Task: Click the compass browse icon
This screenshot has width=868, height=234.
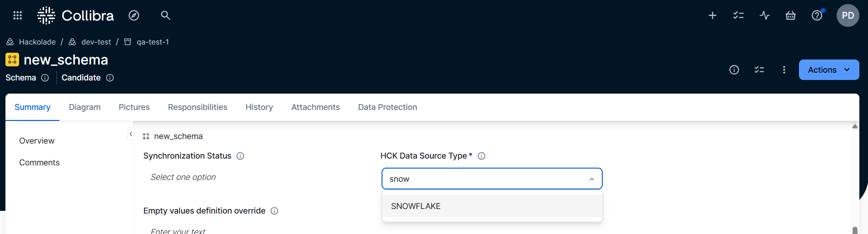Action: coord(134,15)
